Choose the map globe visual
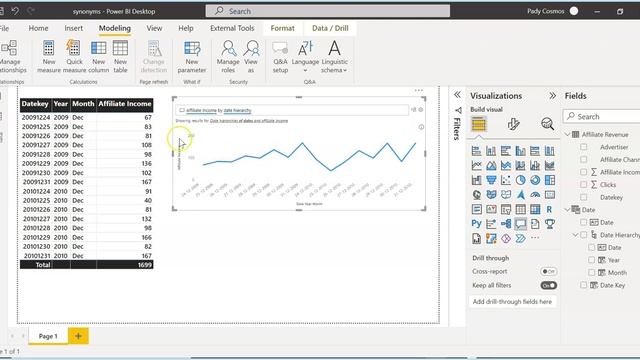The image size is (640, 360). point(476,195)
